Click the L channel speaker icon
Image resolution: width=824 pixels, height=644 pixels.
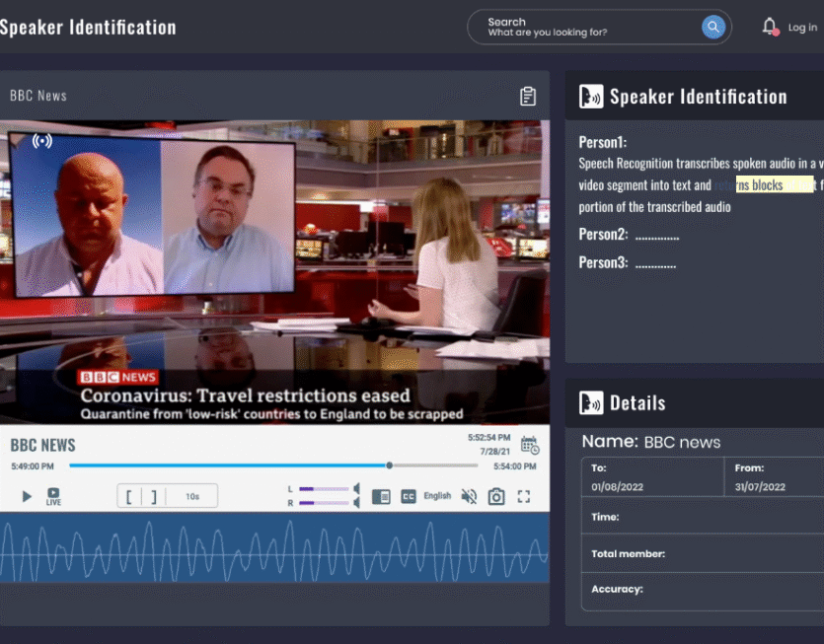357,489
